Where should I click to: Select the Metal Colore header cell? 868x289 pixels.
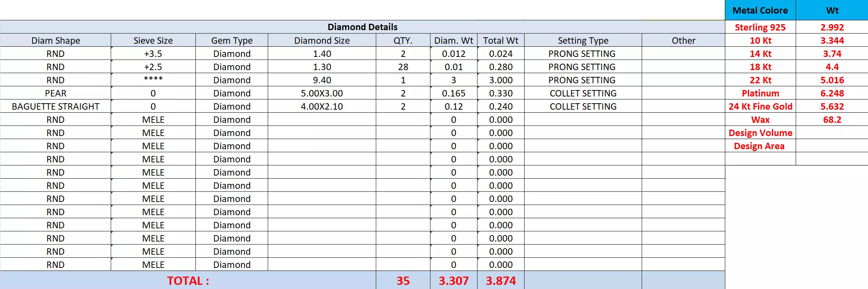pos(760,10)
